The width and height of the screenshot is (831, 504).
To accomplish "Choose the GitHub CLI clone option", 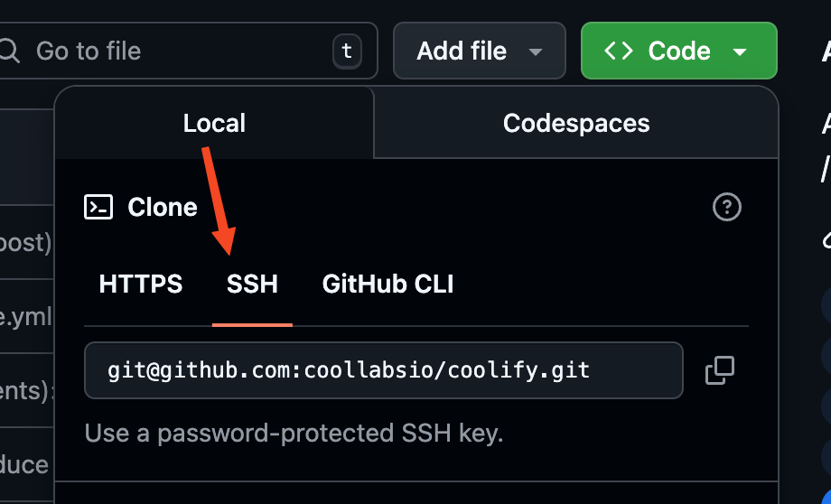I will [387, 285].
